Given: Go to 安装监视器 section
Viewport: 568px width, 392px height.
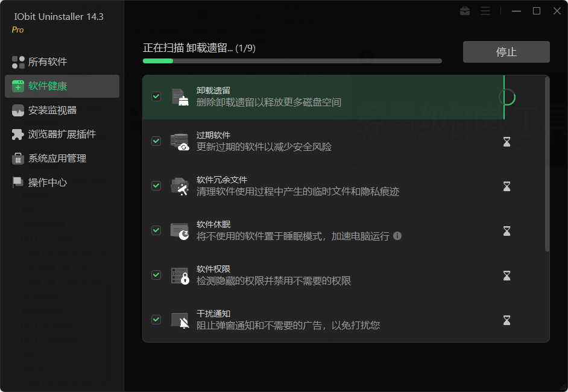Looking at the screenshot, I should (62, 110).
